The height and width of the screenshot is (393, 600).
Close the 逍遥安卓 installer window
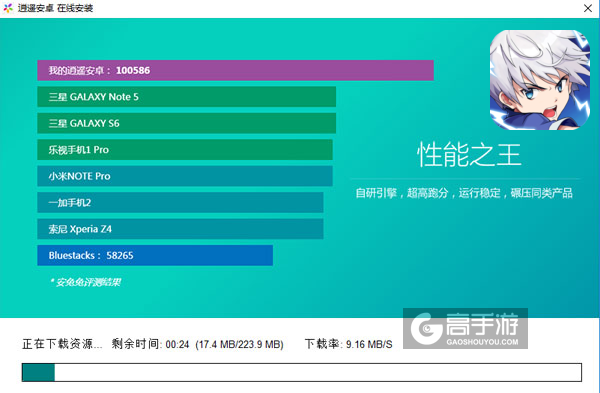tap(588, 8)
